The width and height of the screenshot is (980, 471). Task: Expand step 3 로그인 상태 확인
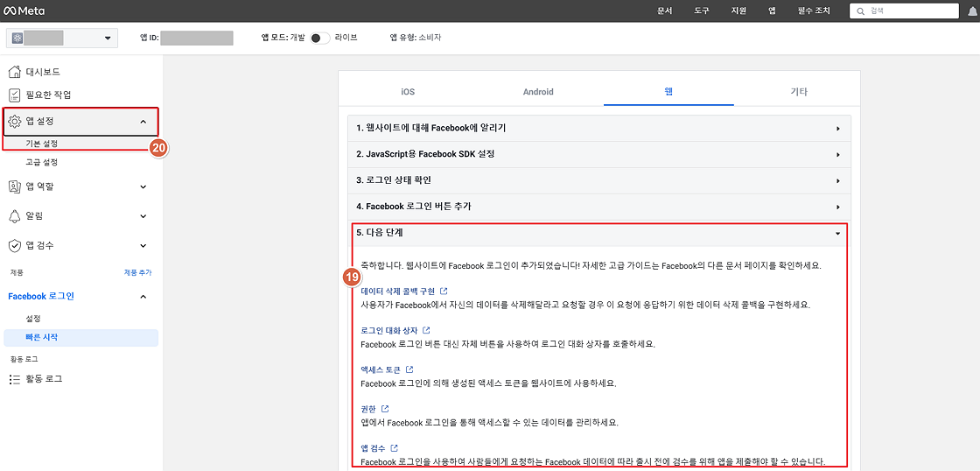[599, 180]
